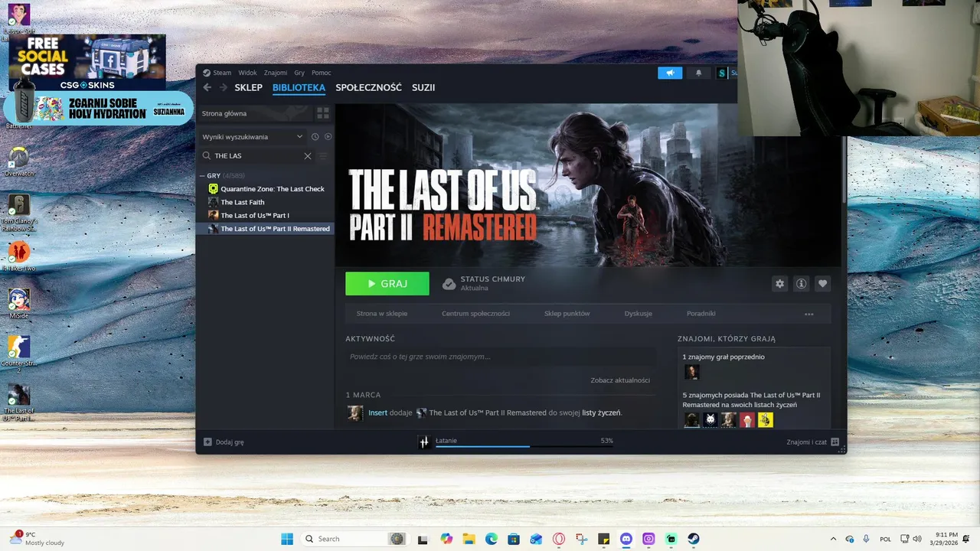The width and height of the screenshot is (980, 551).
Task: Show hidden tray icons chevron
Action: pyautogui.click(x=833, y=539)
